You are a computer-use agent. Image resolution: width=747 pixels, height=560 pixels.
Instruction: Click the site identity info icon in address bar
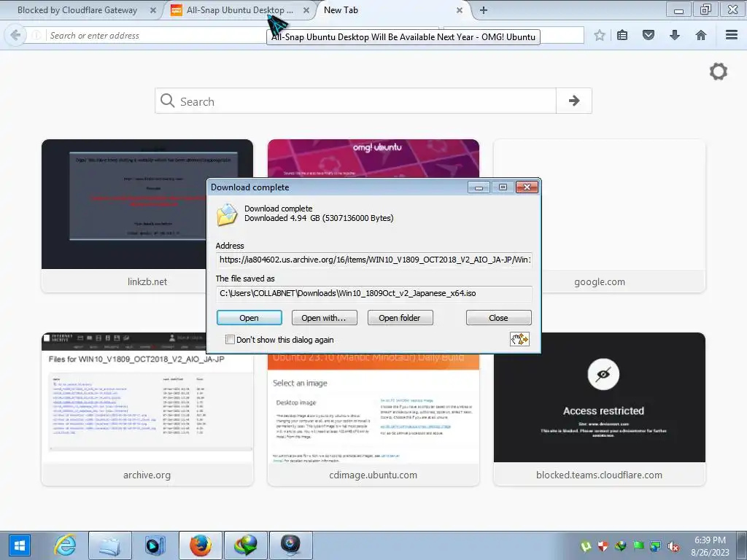tap(36, 35)
